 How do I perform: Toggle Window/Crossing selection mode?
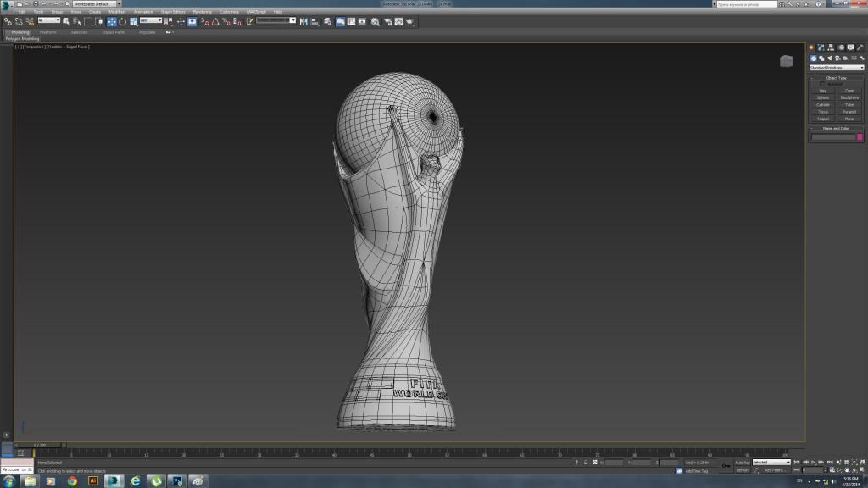[x=98, y=21]
